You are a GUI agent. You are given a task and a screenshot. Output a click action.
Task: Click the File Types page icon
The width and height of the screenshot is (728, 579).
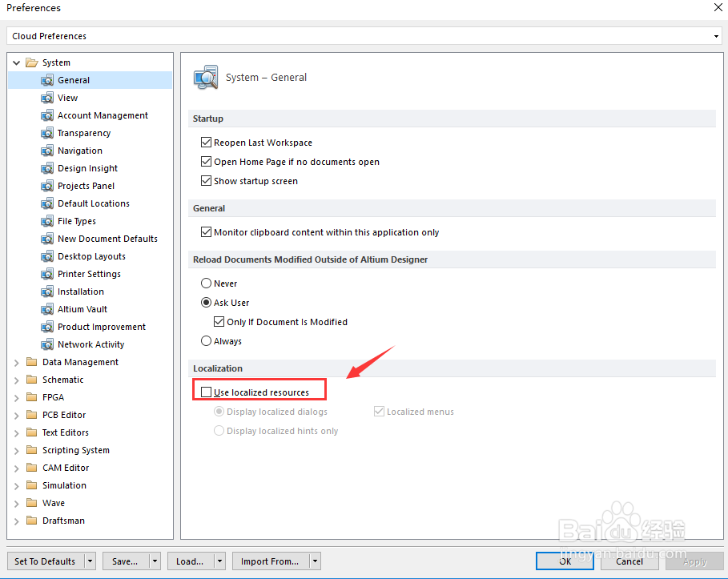[x=47, y=222]
